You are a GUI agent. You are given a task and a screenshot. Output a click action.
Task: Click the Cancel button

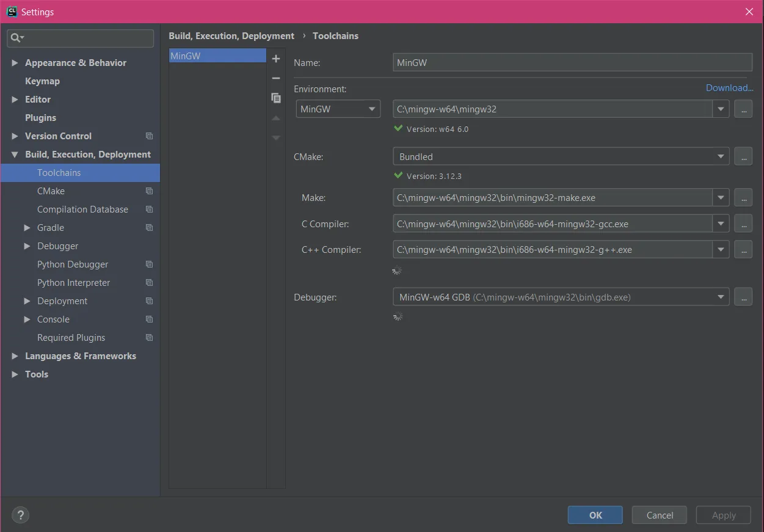pos(660,515)
